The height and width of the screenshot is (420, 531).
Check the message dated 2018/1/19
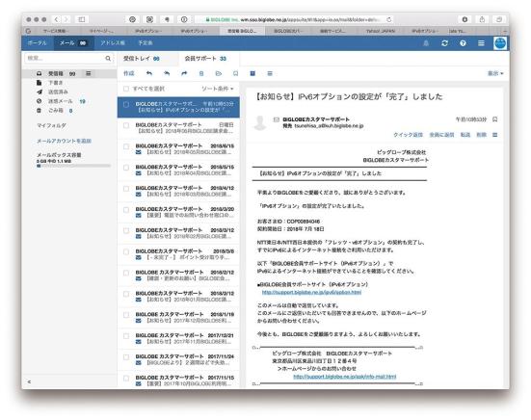[x=126, y=315]
